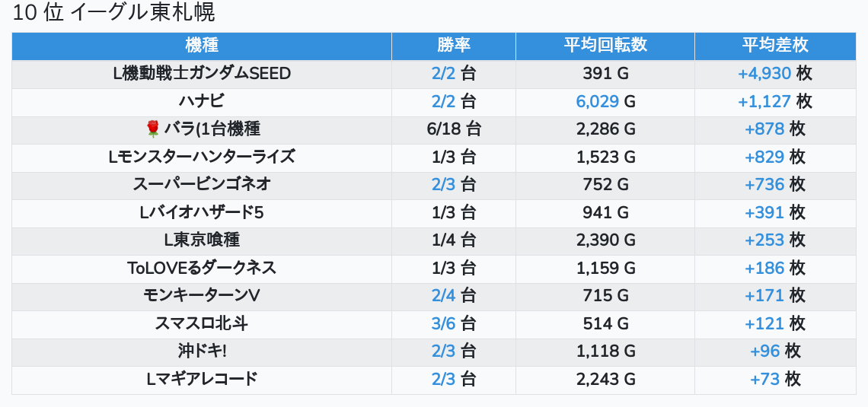Sort by the 平均回転数 column header
This screenshot has width=868, height=407.
tap(605, 46)
